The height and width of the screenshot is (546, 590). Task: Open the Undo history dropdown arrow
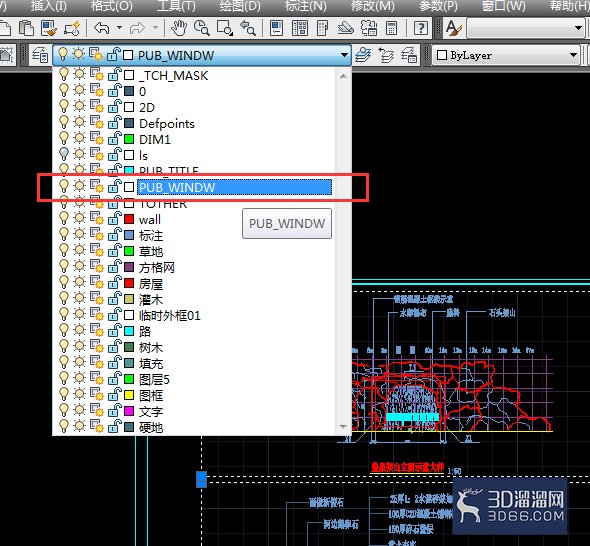click(119, 27)
